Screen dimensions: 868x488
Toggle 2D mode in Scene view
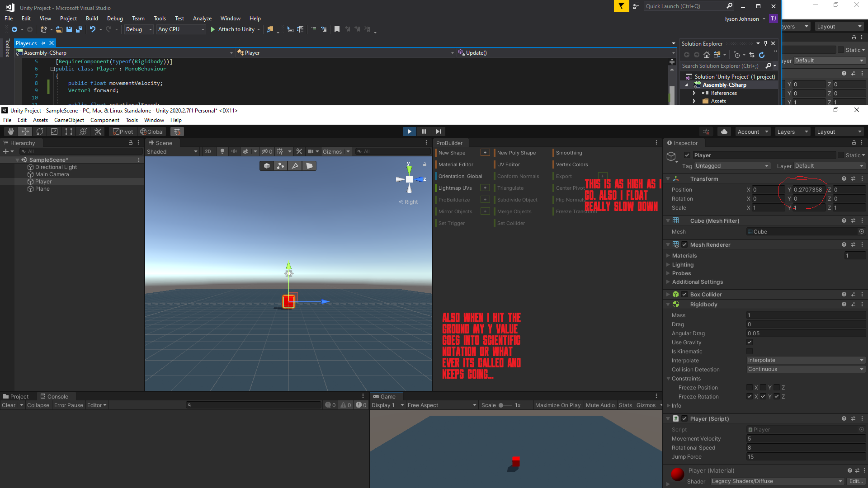tap(208, 151)
